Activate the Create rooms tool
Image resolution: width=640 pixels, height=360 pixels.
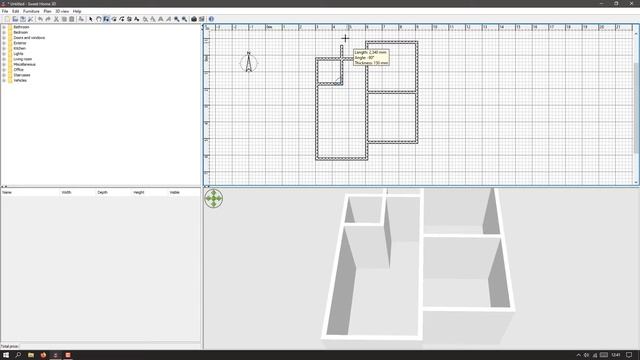click(x=114, y=19)
